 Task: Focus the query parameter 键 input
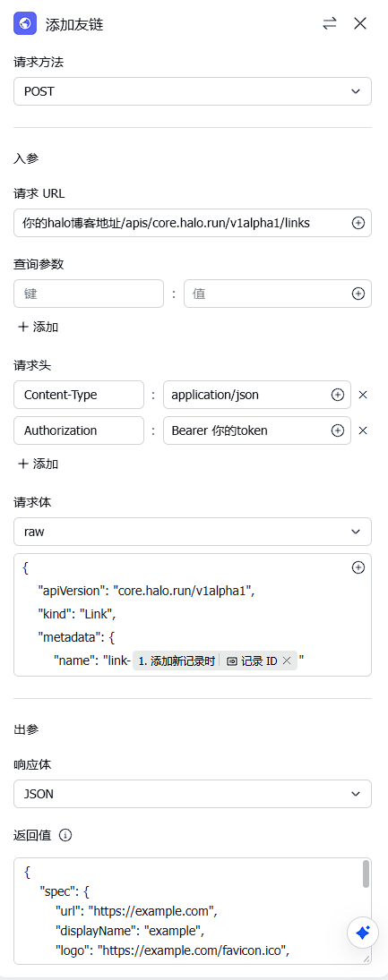[89, 294]
